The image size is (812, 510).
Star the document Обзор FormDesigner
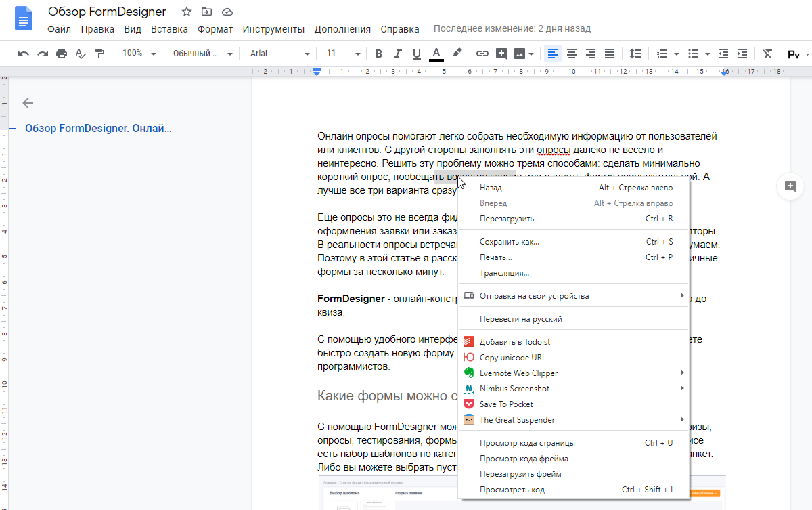(187, 12)
